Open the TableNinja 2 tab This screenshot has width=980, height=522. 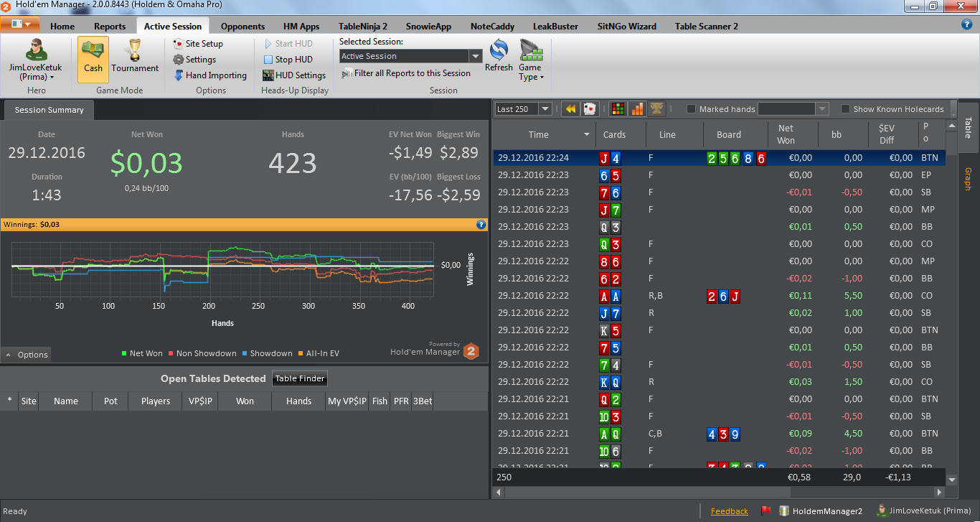tap(363, 26)
